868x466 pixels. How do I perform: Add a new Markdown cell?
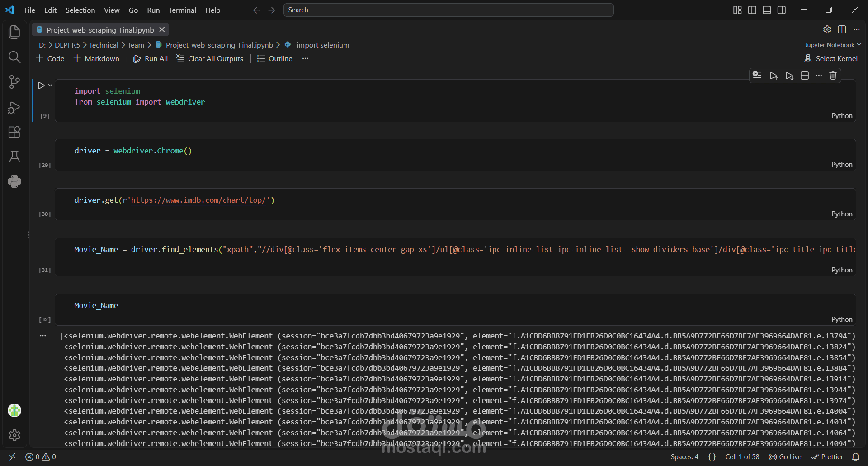96,58
